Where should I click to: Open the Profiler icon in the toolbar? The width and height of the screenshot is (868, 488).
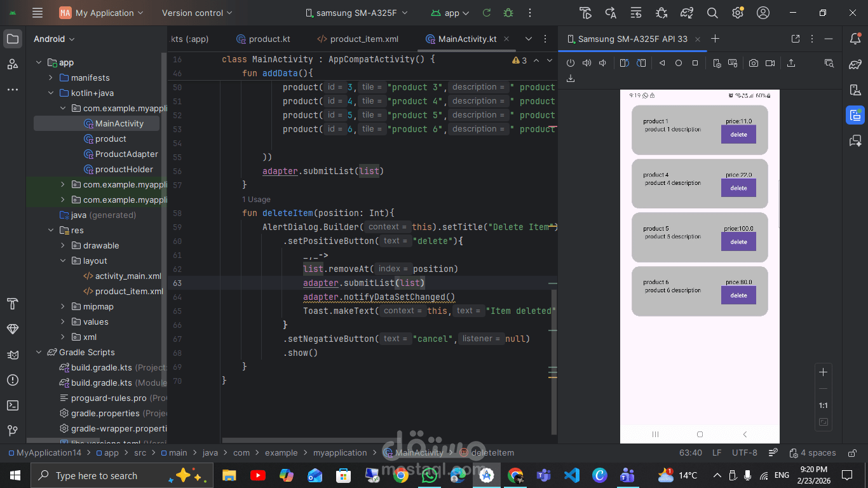click(686, 13)
